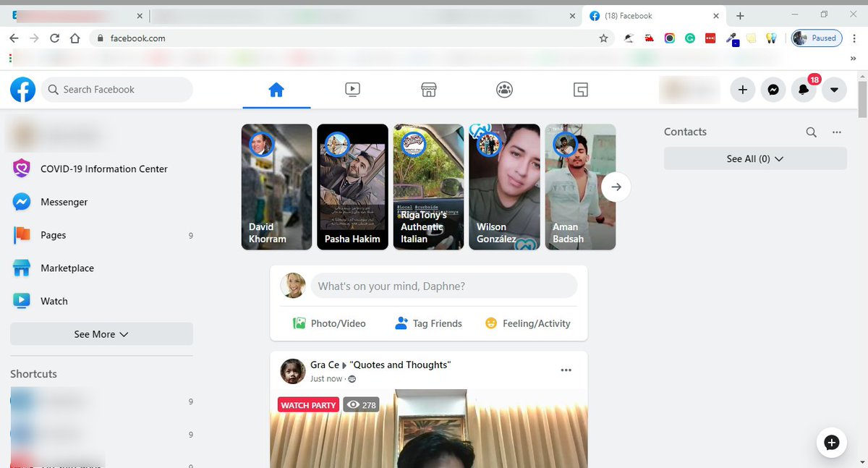Click Gra Ce's post avatar

click(293, 370)
